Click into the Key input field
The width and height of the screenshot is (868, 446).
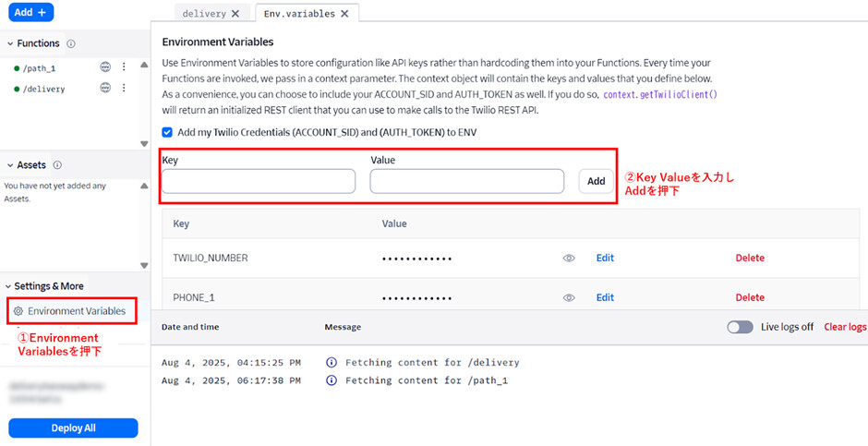click(259, 181)
